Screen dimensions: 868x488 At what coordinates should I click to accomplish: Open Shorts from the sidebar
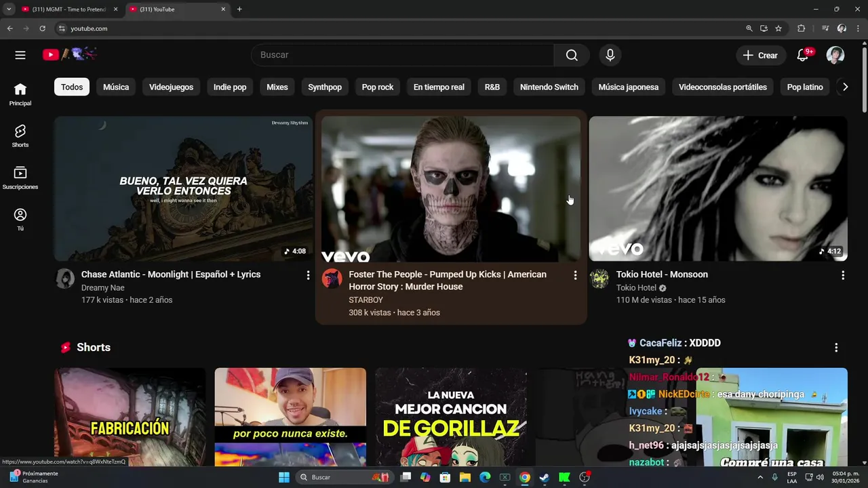[20, 136]
